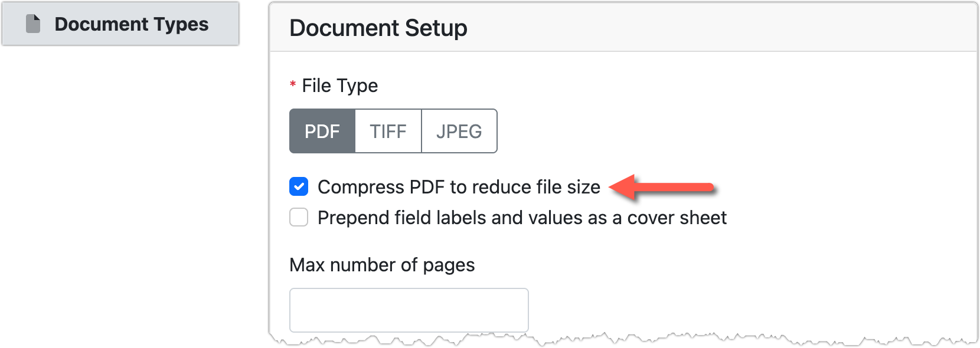Click the TIFF middle segment button
Viewport: 980px width, 348px height.
tap(388, 131)
